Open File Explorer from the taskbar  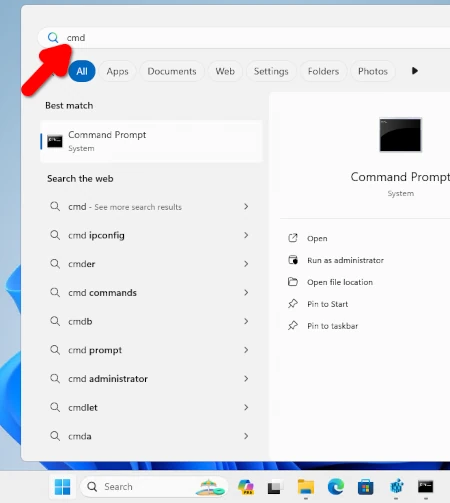click(306, 487)
